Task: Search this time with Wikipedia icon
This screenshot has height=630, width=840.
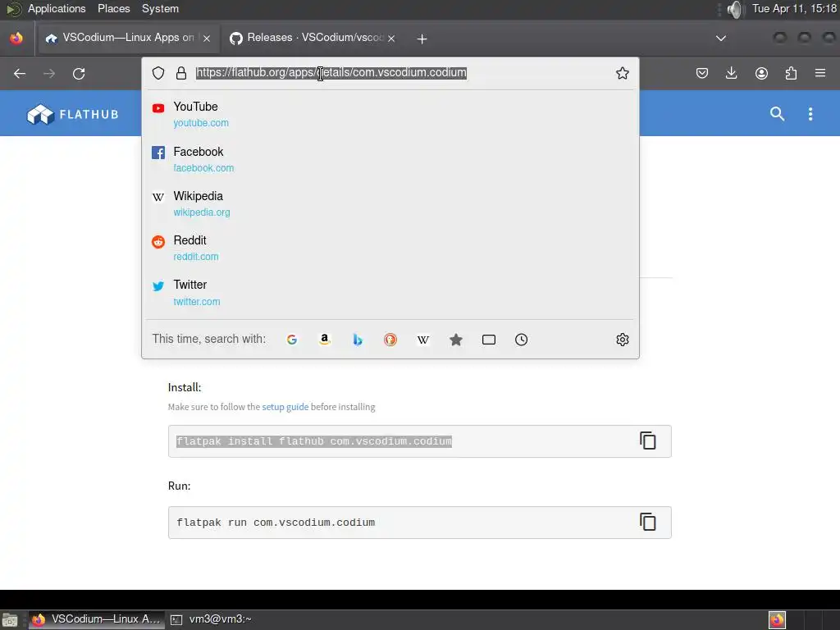Action: click(423, 340)
